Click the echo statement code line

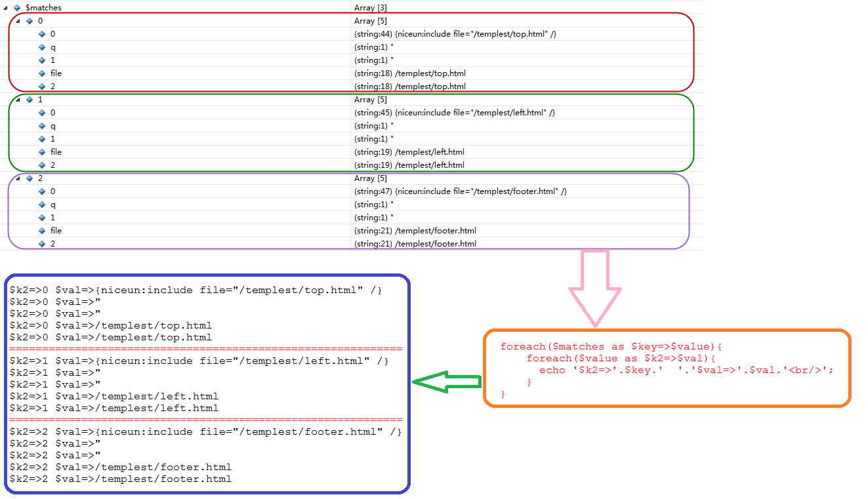pos(686,370)
